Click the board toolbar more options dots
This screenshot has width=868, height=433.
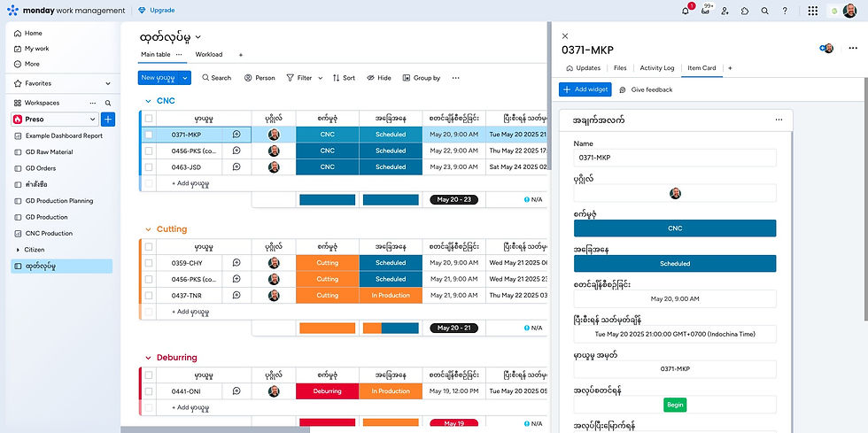455,78
